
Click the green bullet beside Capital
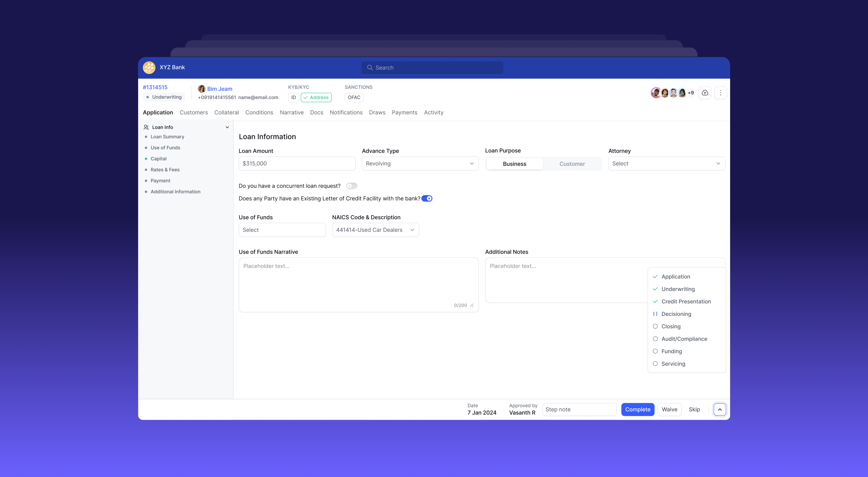coord(146,159)
